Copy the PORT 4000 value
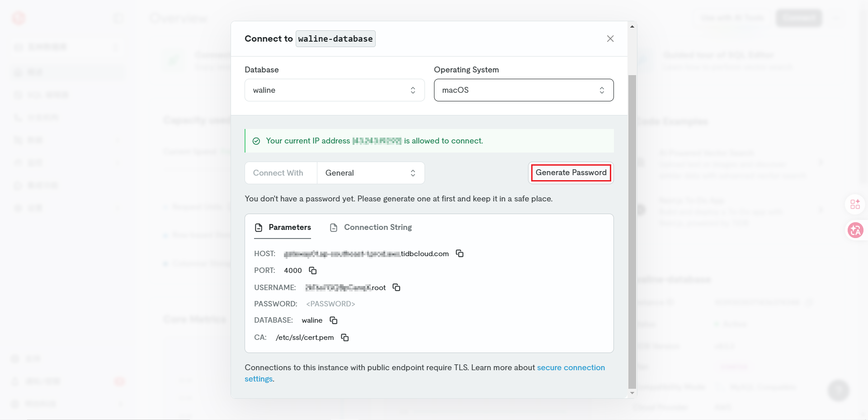Image resolution: width=868 pixels, height=420 pixels. (x=313, y=270)
